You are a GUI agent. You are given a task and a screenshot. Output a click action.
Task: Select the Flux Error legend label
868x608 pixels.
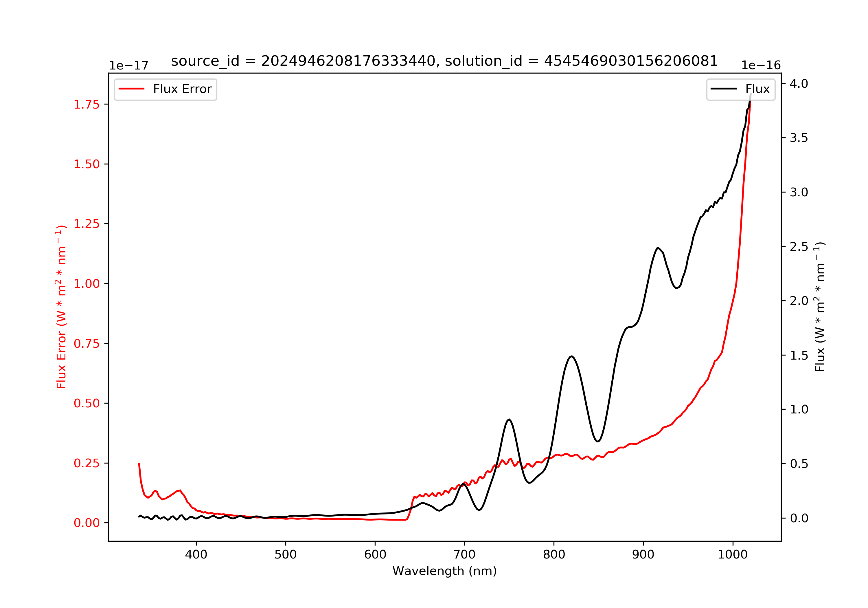[182, 89]
